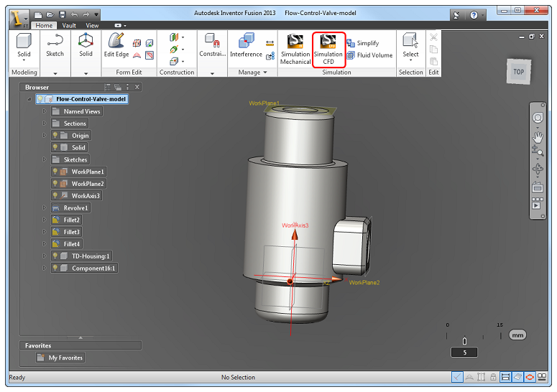Switch to the Home ribbon tab
The width and height of the screenshot is (557, 392).
click(x=44, y=26)
